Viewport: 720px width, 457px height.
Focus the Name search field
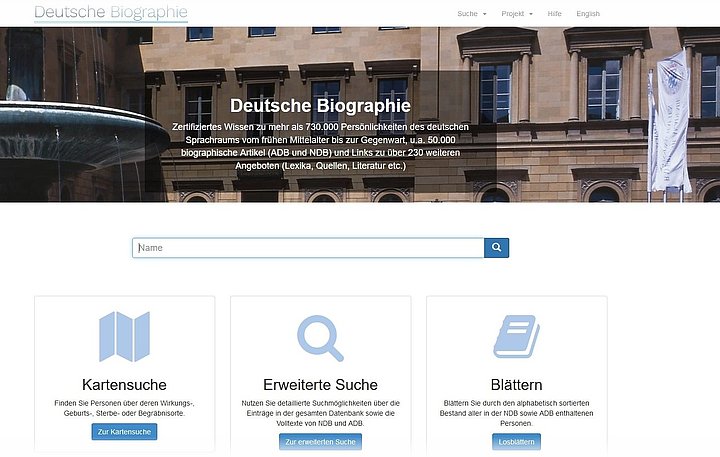pyautogui.click(x=308, y=248)
